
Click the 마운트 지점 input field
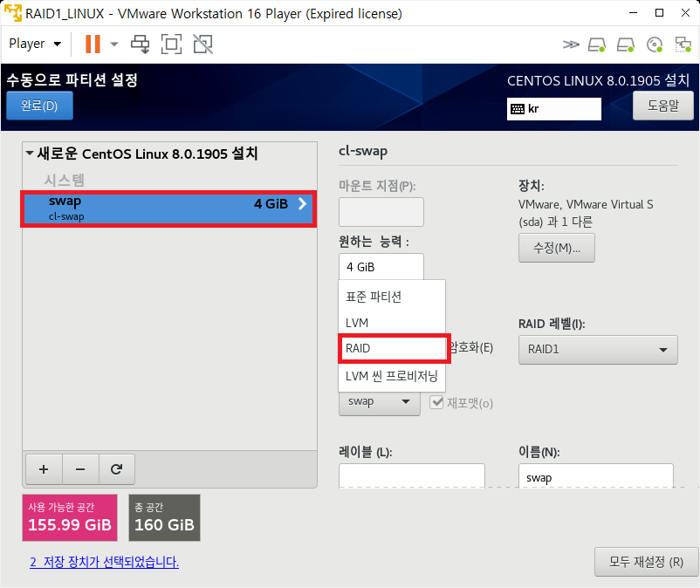point(381,212)
